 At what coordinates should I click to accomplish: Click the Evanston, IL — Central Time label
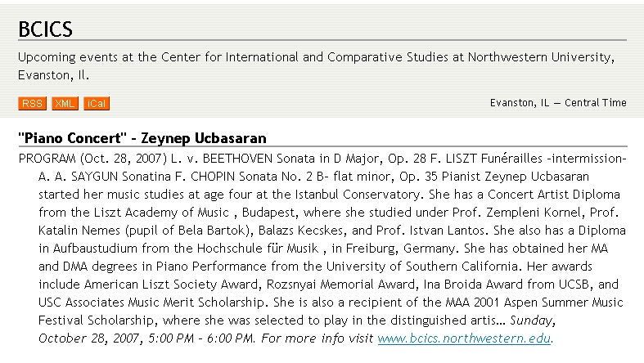[558, 103]
